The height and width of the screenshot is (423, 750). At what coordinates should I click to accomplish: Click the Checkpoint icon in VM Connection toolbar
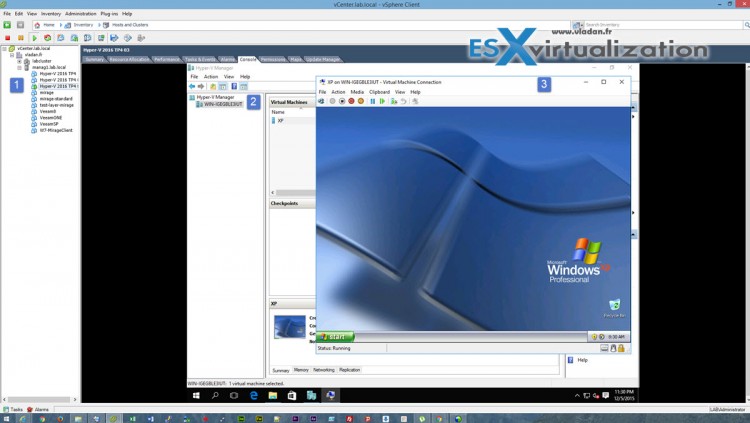tap(394, 101)
